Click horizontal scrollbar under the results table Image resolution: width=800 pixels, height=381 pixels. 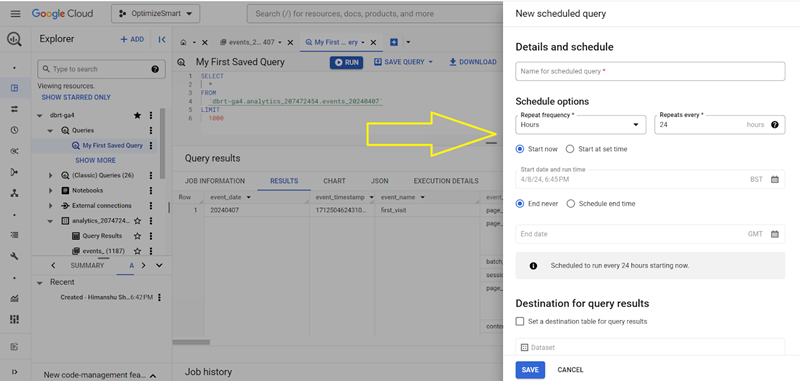click(192, 342)
